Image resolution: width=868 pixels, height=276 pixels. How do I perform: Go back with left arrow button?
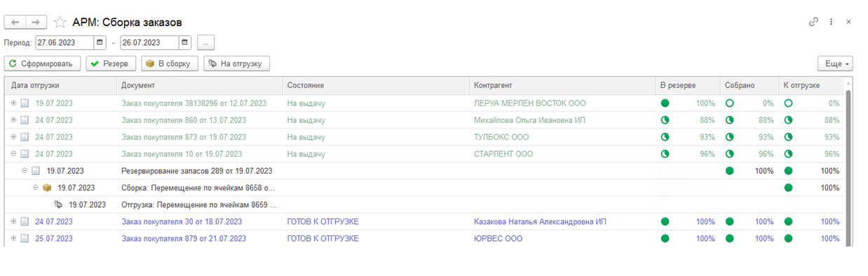point(15,22)
